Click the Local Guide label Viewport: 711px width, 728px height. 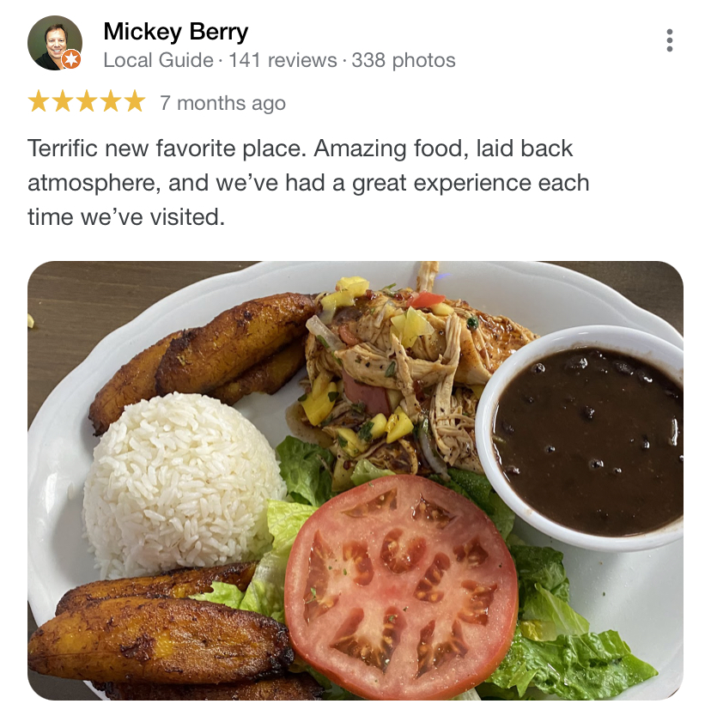coord(158,60)
